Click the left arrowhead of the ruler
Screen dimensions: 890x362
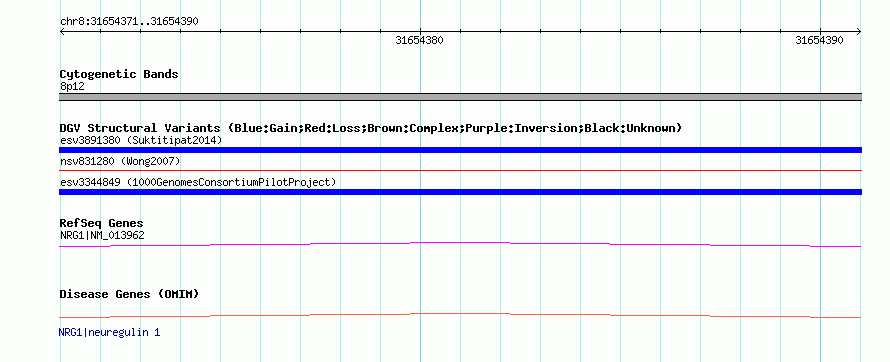click(x=62, y=32)
